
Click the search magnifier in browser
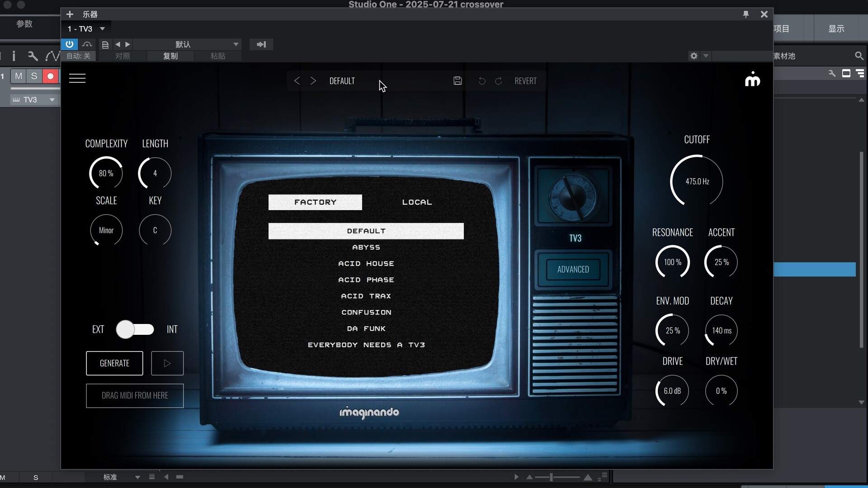[x=859, y=56]
